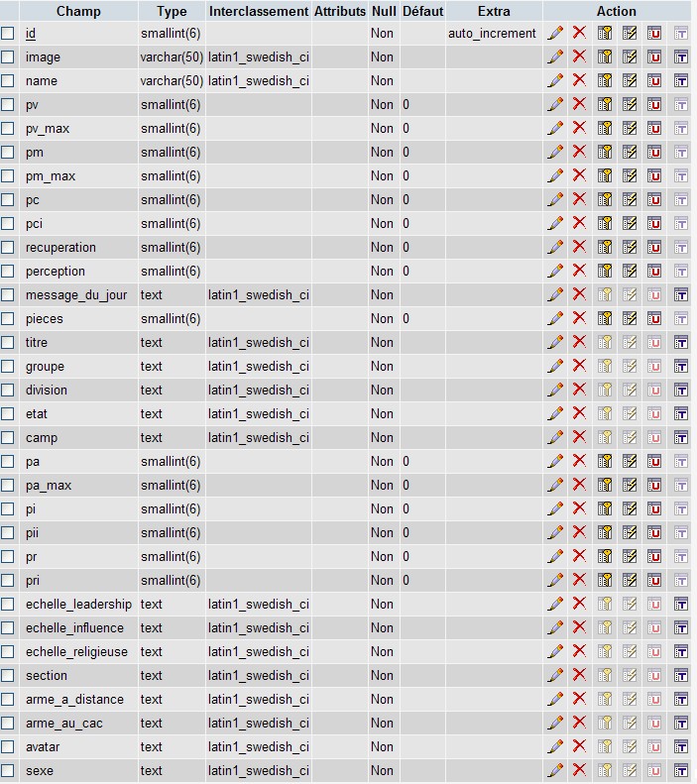The height and width of the screenshot is (784, 697).
Task: Drop the titre field using the red X
Action: click(x=580, y=342)
